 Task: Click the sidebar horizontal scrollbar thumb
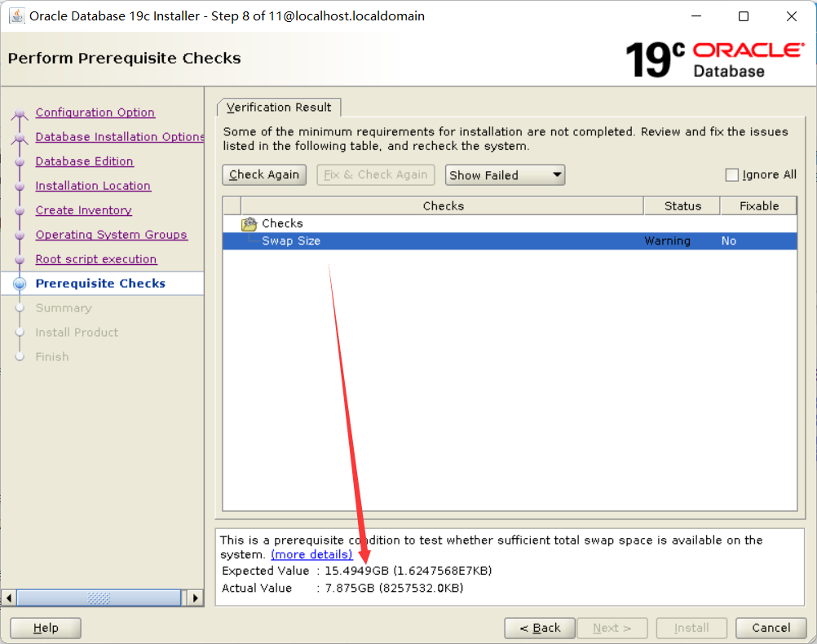[x=99, y=598]
